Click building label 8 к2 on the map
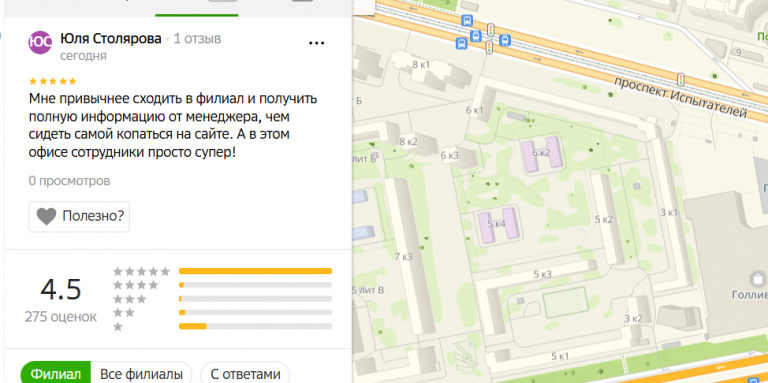This screenshot has height=383, width=768. click(408, 142)
